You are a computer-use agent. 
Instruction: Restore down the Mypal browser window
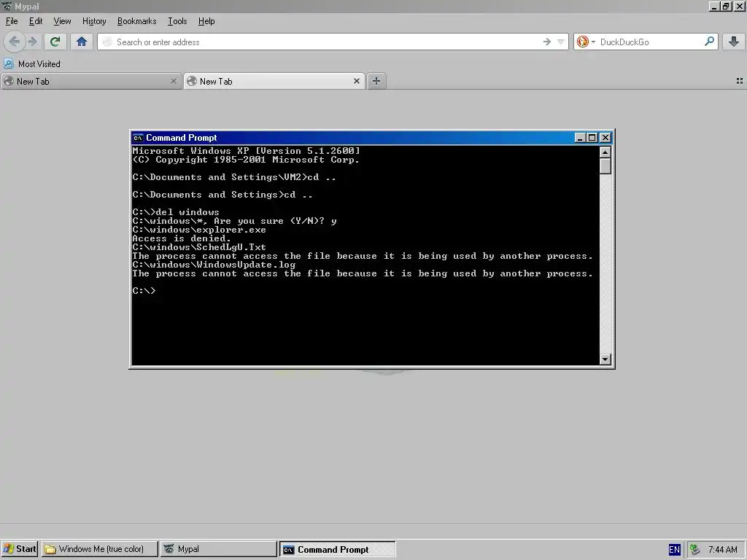[726, 6]
